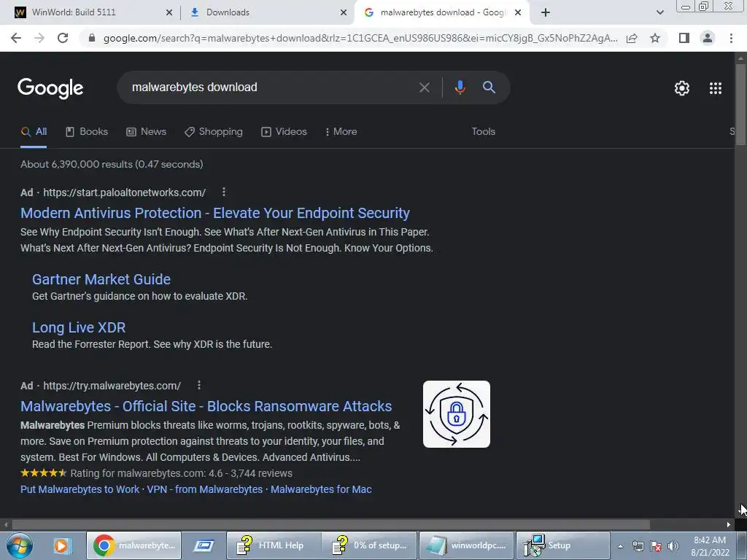This screenshot has height=560, width=747.
Task: Open VPN - from Malwarebytes link
Action: (204, 489)
